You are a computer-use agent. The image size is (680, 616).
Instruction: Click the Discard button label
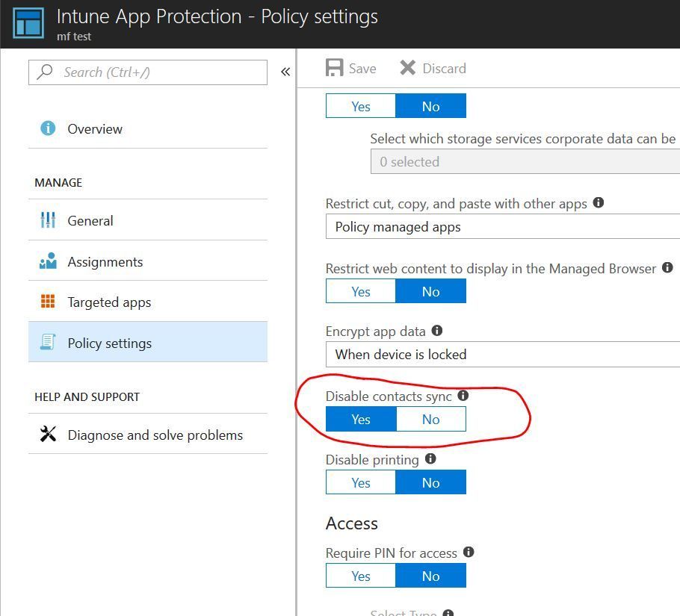point(444,69)
